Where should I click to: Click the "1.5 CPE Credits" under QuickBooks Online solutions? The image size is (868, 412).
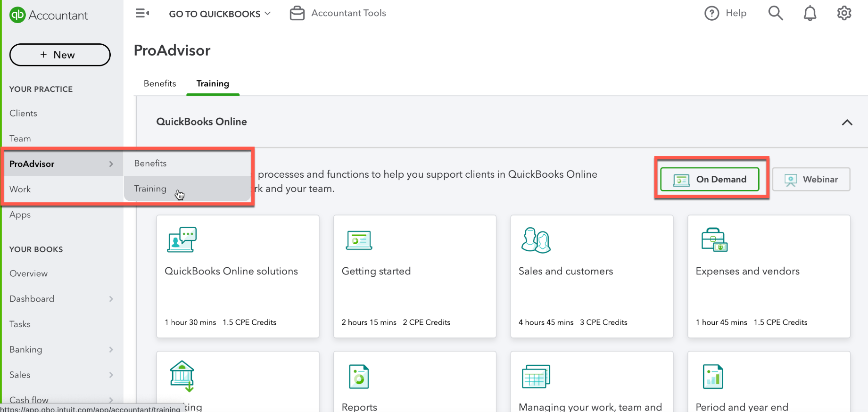point(249,322)
